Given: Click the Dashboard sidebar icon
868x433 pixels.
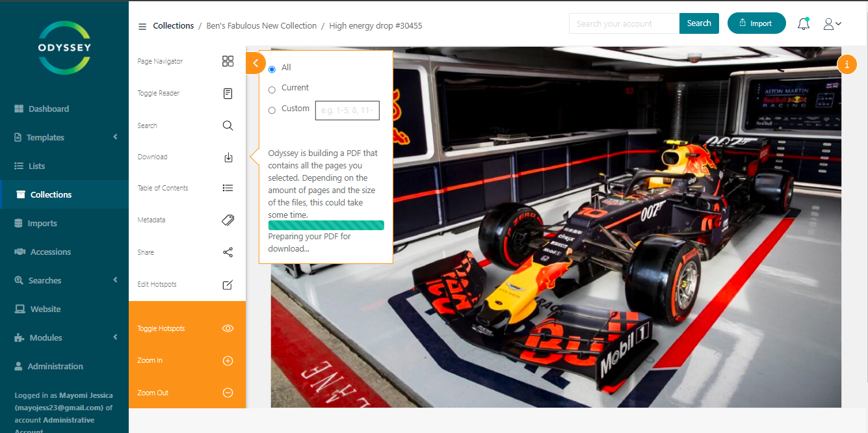Looking at the screenshot, I should [x=19, y=109].
